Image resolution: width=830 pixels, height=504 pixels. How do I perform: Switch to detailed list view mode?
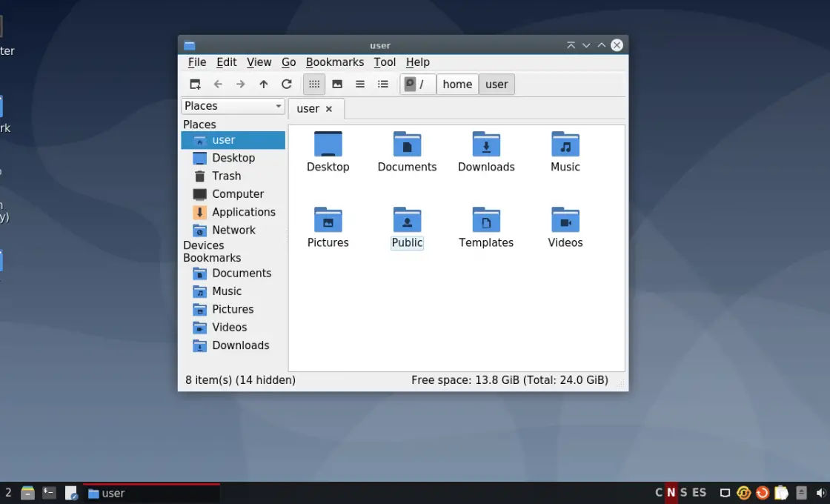click(382, 84)
